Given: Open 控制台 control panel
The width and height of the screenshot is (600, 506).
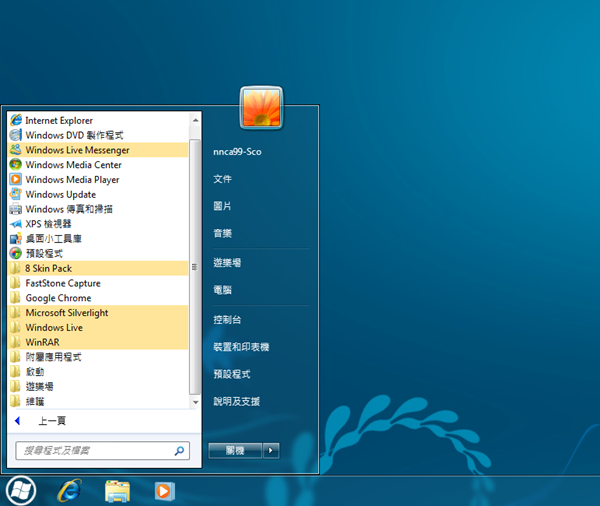Looking at the screenshot, I should (x=227, y=320).
